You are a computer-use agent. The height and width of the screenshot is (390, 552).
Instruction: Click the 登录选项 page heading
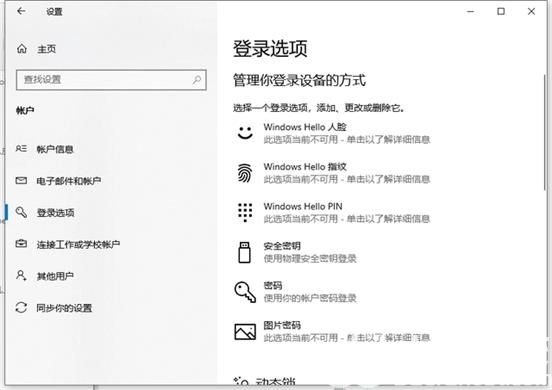tap(270, 49)
